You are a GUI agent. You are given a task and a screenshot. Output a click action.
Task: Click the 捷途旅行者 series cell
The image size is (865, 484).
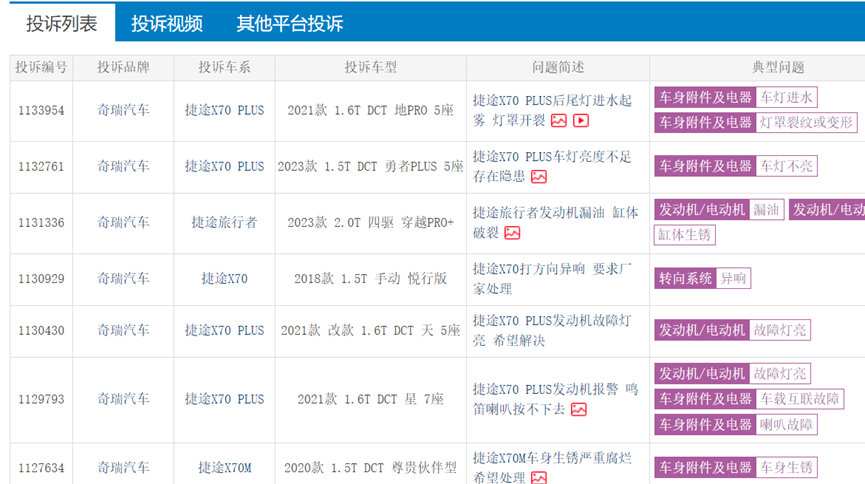[x=225, y=223]
